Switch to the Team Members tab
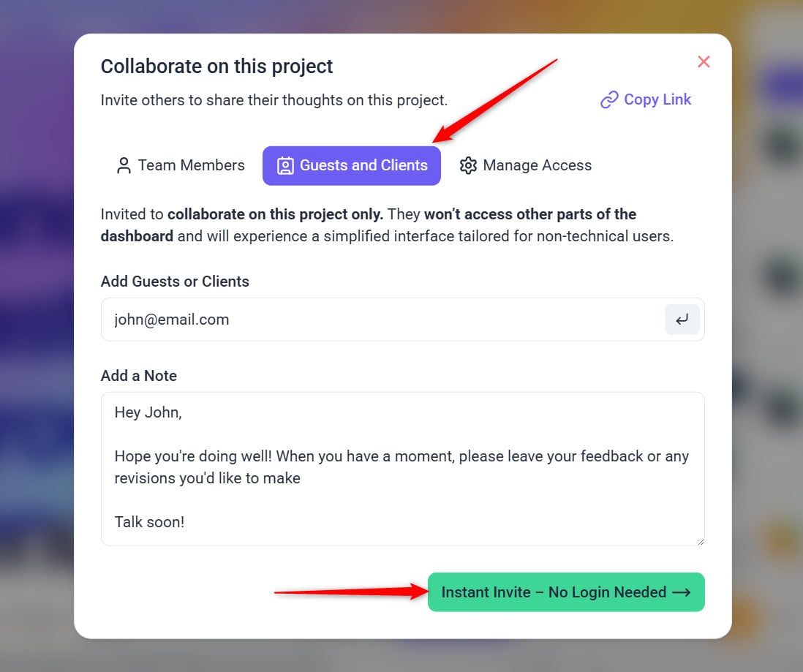This screenshot has height=672, width=803. click(181, 165)
